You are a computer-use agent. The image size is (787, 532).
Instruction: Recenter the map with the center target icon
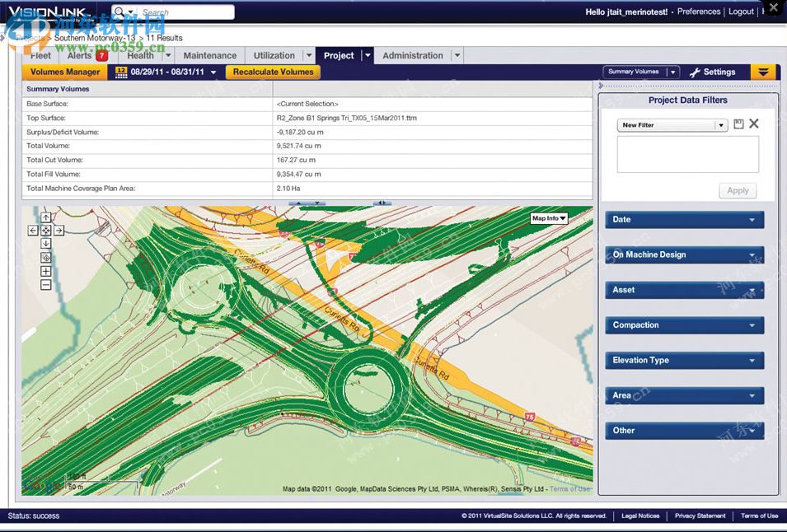(46, 257)
